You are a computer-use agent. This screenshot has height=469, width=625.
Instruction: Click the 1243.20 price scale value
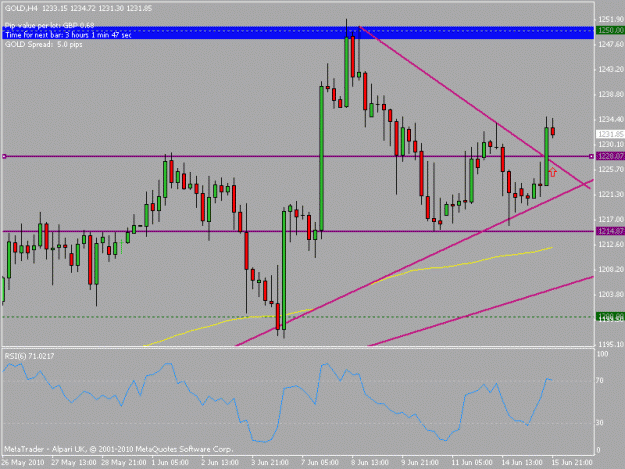611,69
